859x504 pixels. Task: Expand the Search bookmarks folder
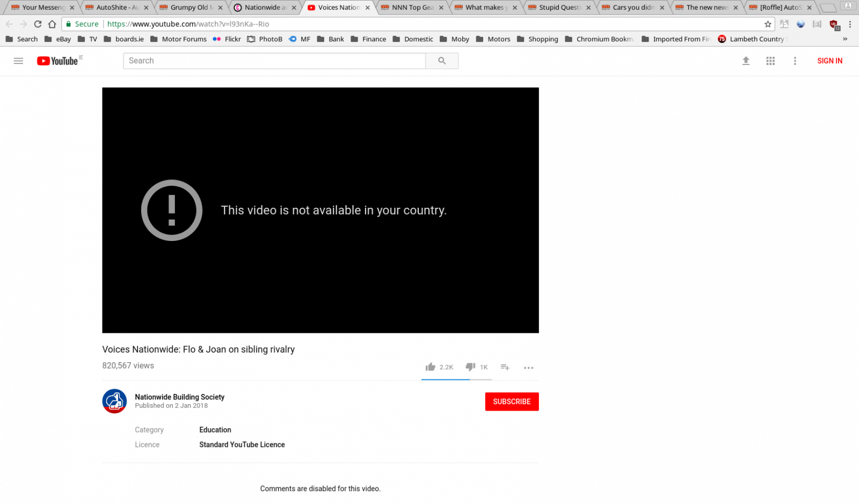point(21,39)
